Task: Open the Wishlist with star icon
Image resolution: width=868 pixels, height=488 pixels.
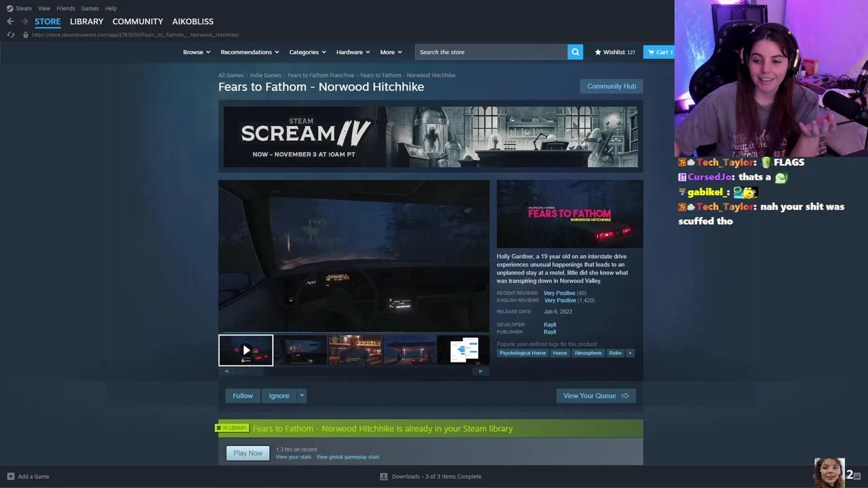Action: pyautogui.click(x=615, y=52)
